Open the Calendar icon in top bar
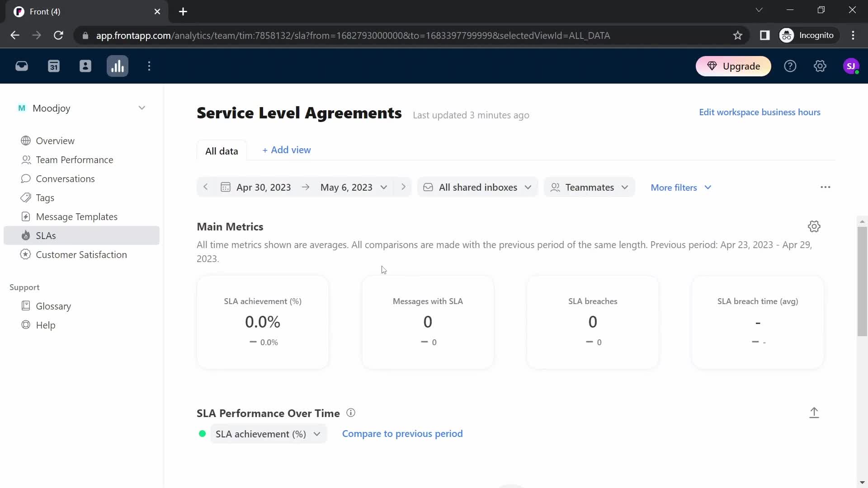 pos(54,66)
